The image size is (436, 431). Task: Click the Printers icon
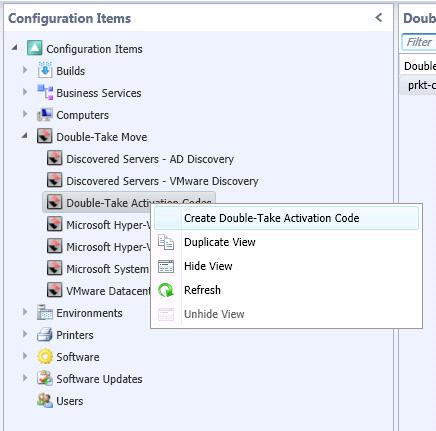[x=45, y=334]
